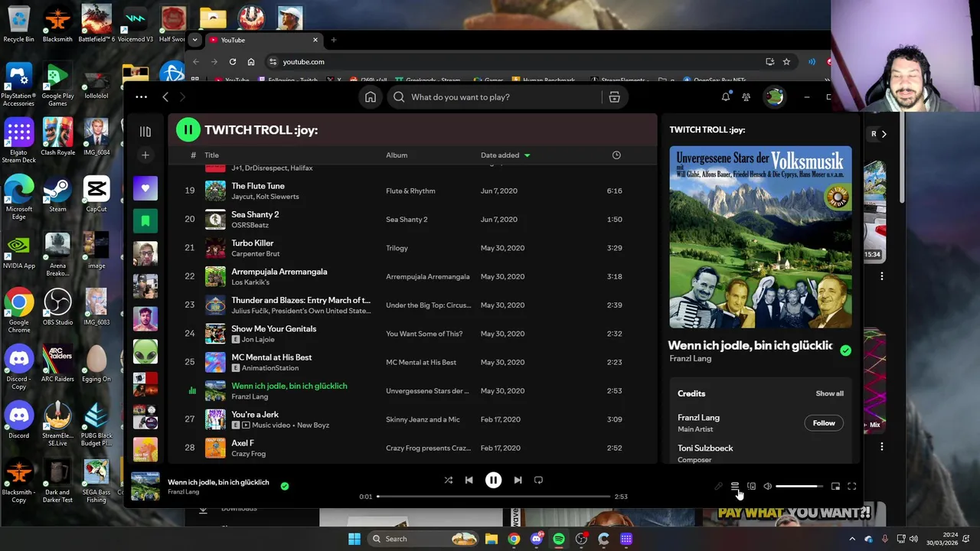Screen dimensions: 980x551
Task: Select the Axel F track row
Action: pyautogui.click(x=413, y=448)
